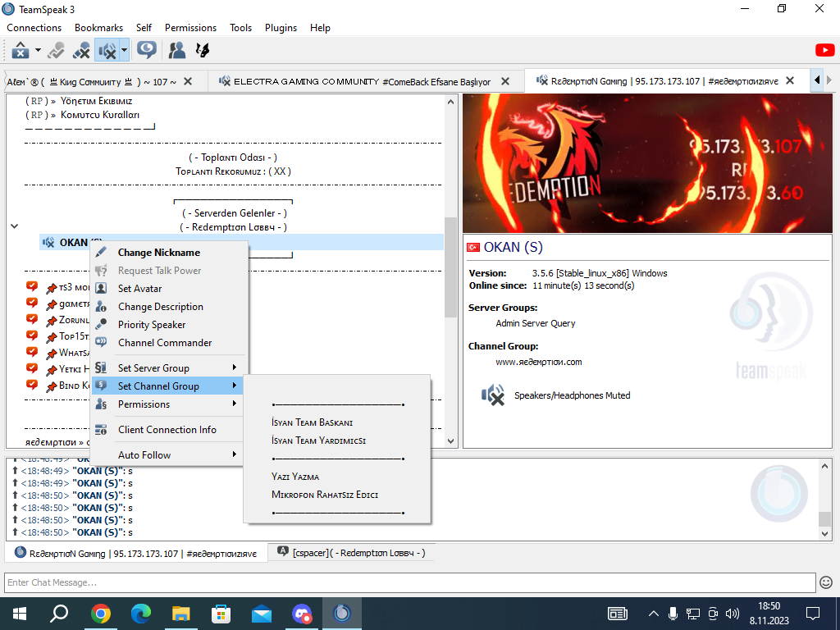
Task: Select the Serverden Gelenler channel
Action: click(x=234, y=213)
